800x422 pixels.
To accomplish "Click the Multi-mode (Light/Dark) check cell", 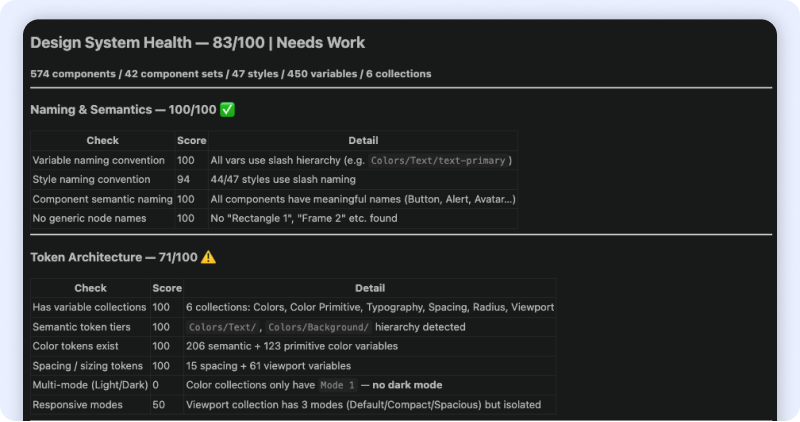I will tap(88, 385).
